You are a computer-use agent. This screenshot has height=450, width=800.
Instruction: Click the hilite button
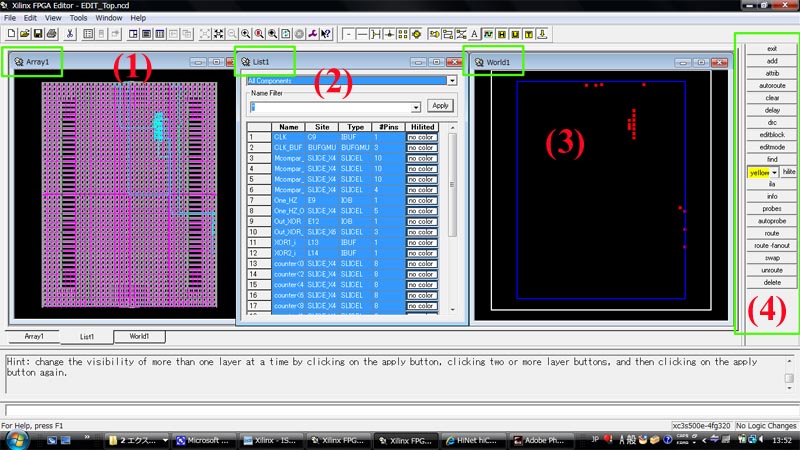[x=789, y=172]
